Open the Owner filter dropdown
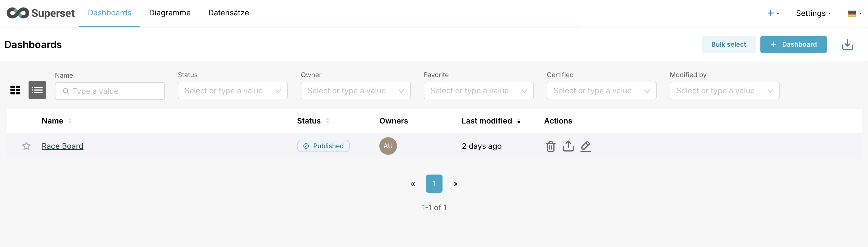The height and width of the screenshot is (247, 868). coord(355,90)
